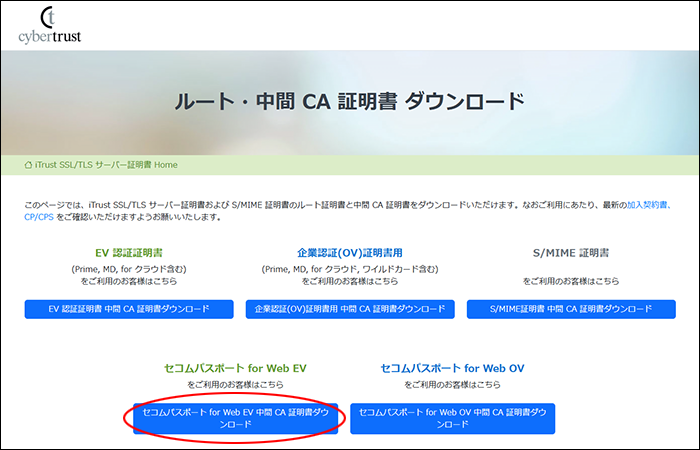Click the ワイルドカード含む description text

400,269
